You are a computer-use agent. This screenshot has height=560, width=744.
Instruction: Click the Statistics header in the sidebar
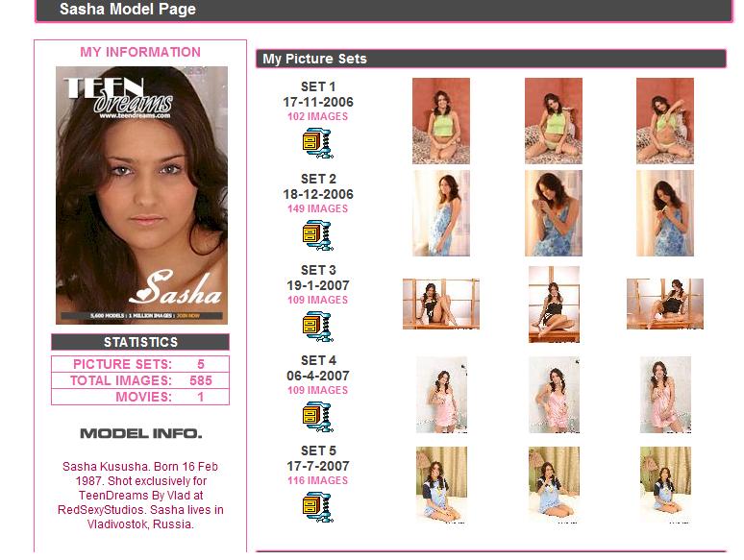click(x=140, y=342)
